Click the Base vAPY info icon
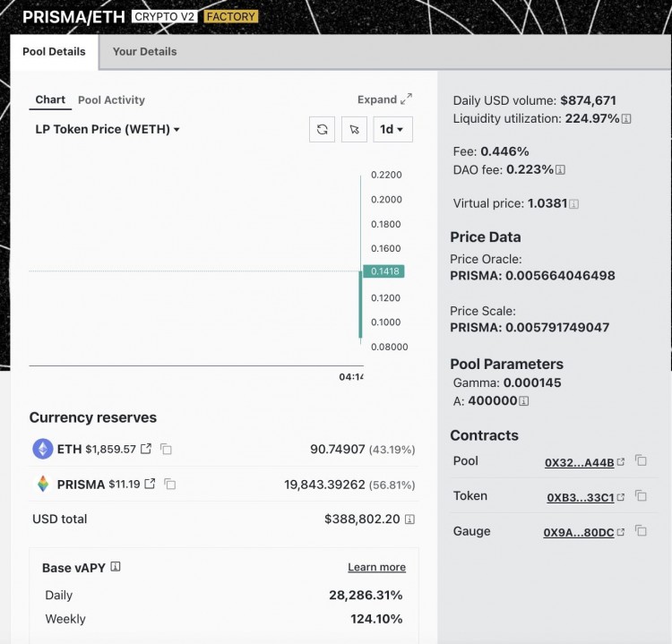 coord(116,567)
